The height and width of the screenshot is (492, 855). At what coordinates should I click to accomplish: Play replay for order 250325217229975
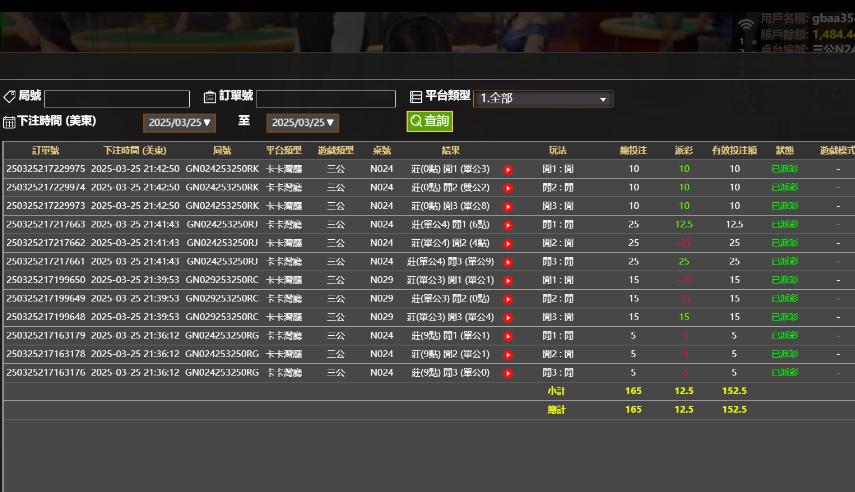[508, 169]
